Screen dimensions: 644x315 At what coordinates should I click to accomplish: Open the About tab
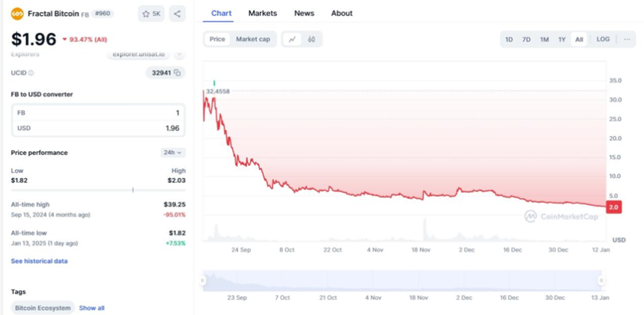point(341,13)
